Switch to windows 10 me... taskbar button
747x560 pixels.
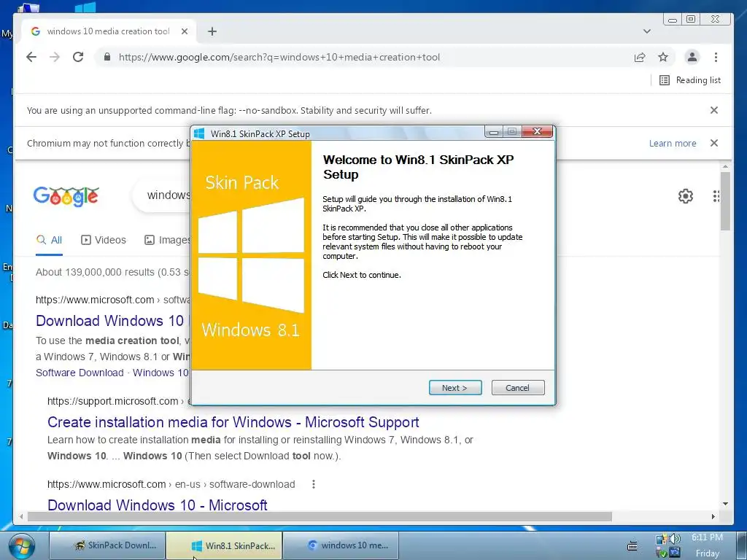pos(341,545)
